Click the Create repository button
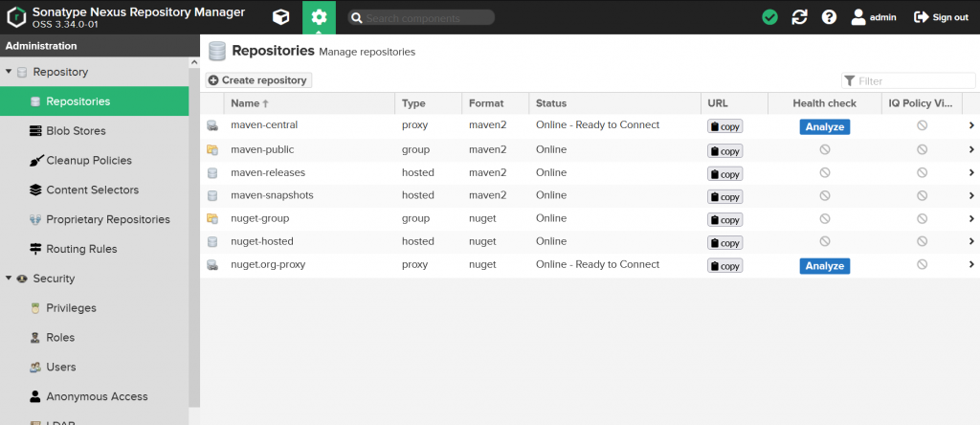 click(x=258, y=80)
